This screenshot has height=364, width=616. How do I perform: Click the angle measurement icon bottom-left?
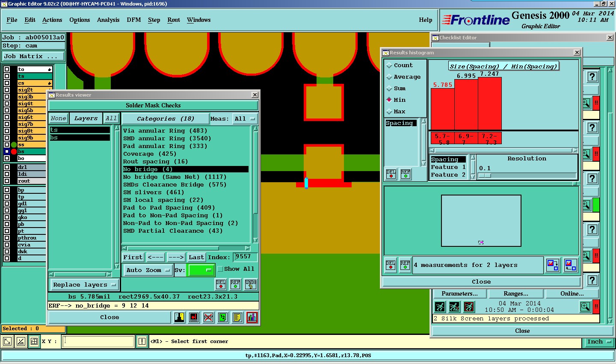pos(21,341)
